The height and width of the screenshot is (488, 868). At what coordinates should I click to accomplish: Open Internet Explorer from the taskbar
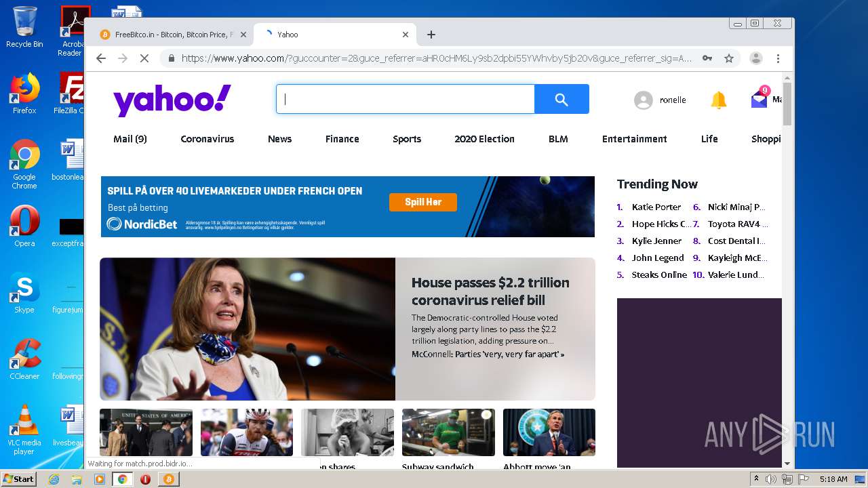point(54,479)
